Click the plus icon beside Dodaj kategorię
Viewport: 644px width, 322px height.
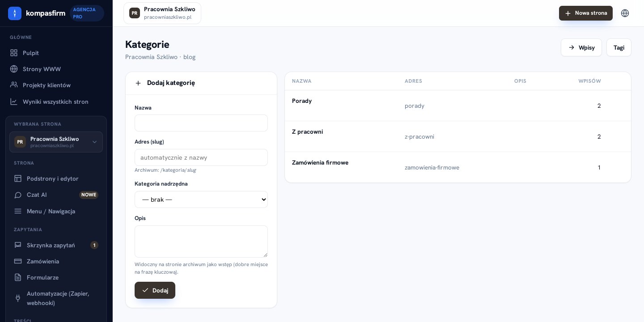coord(138,83)
